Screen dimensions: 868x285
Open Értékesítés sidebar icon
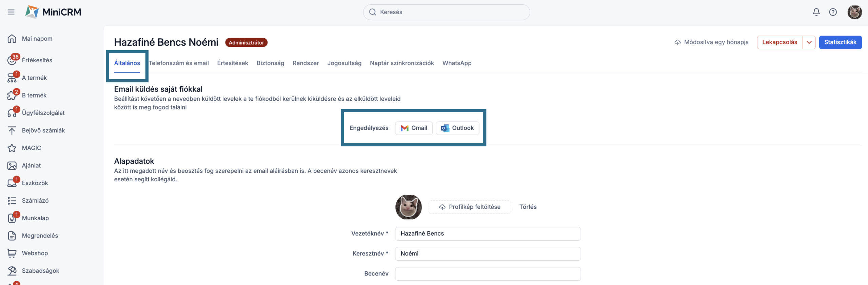[12, 60]
